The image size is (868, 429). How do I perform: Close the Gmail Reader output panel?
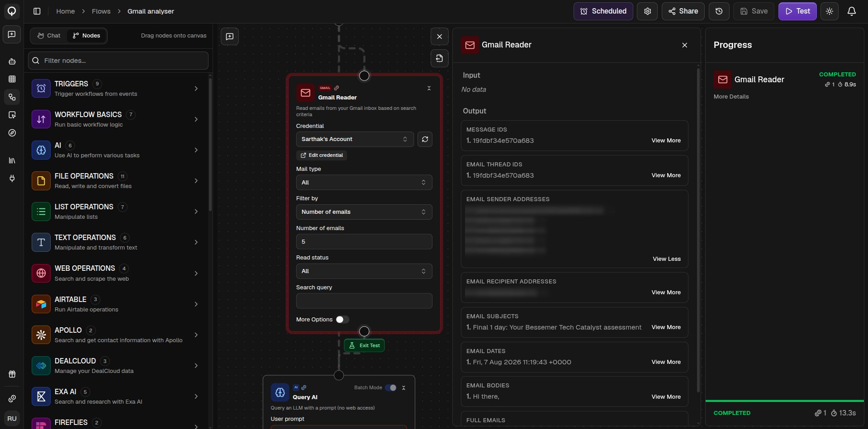click(684, 45)
